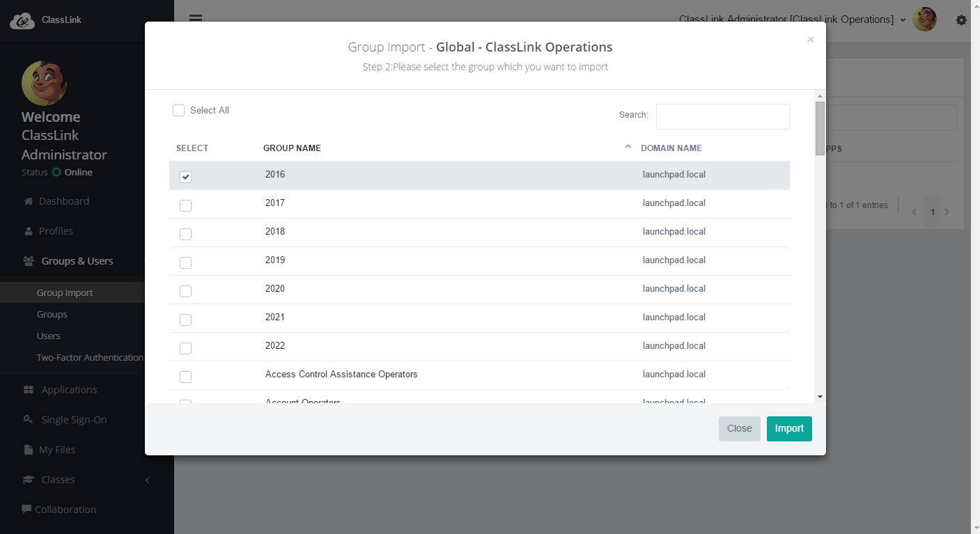Check the 2022 group checkbox
980x534 pixels.
click(x=185, y=348)
